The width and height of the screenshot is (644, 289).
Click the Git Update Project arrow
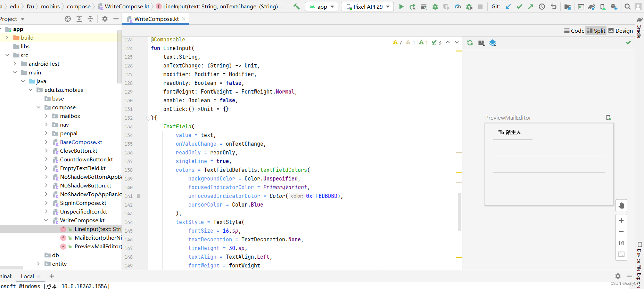point(508,7)
